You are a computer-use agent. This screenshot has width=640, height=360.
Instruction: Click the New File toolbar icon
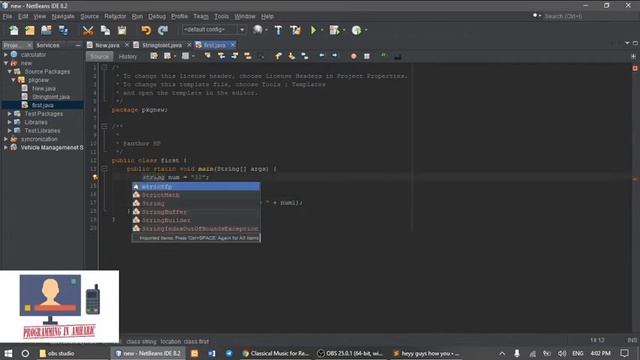pos(14,30)
